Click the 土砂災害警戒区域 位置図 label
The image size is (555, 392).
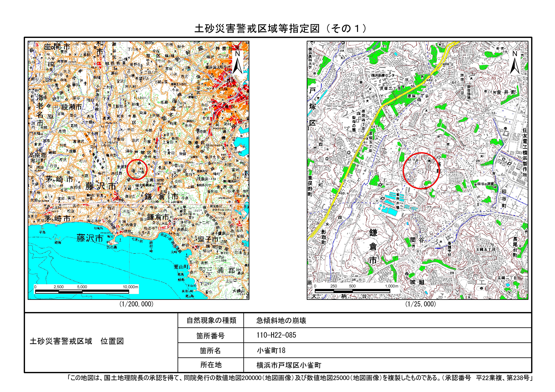pyautogui.click(x=77, y=341)
